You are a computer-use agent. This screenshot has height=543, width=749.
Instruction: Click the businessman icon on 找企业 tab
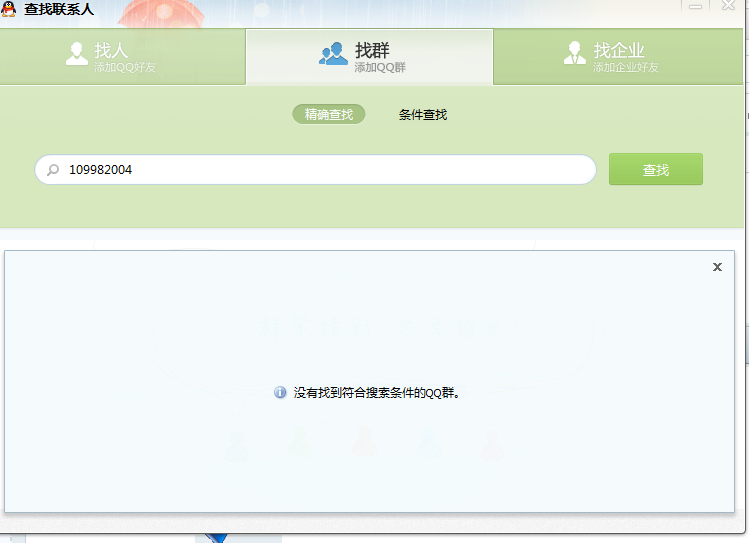pos(574,54)
